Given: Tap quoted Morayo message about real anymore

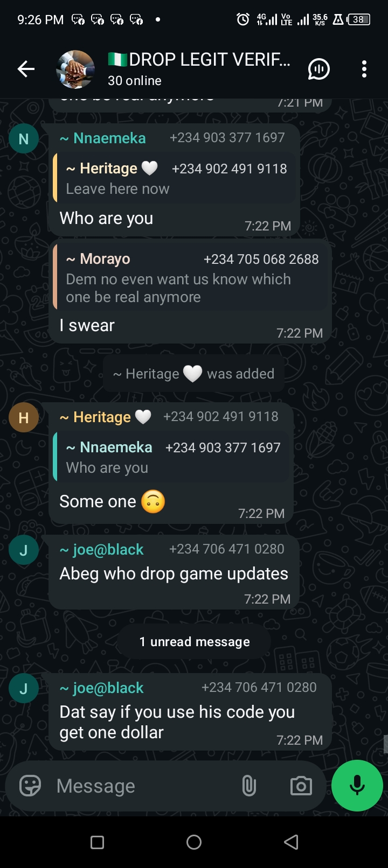Looking at the screenshot, I should [190, 277].
